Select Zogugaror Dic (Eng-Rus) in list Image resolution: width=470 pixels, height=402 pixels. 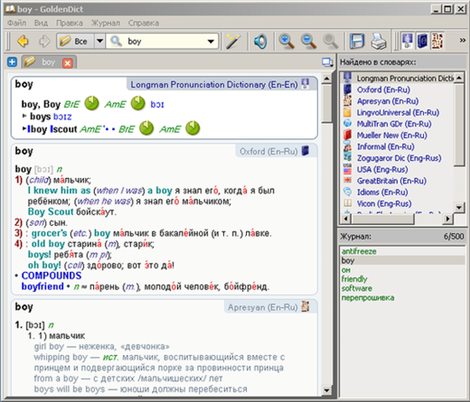coord(399,158)
